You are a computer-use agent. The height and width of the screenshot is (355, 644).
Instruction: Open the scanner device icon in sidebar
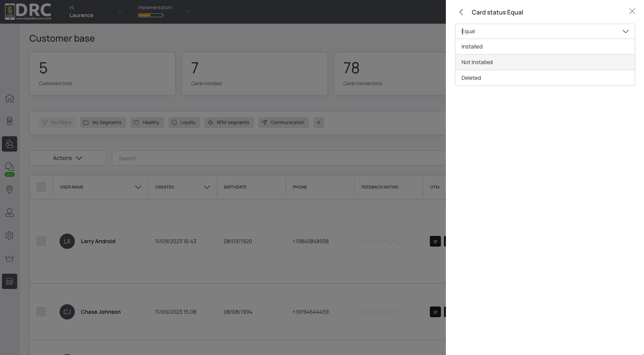pos(10,121)
